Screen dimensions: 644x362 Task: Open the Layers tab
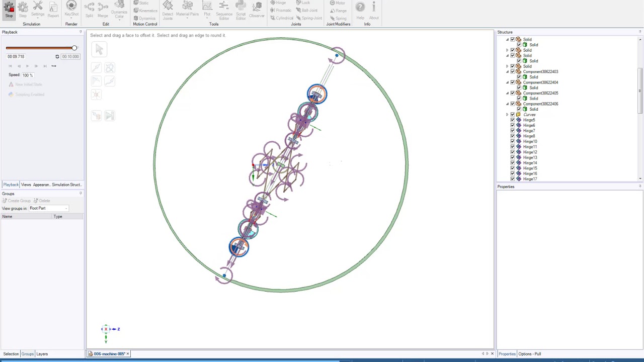coord(42,354)
